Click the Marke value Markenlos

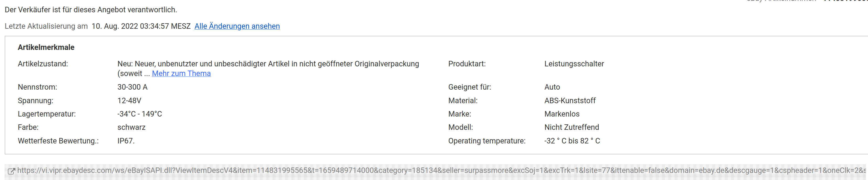[562, 114]
